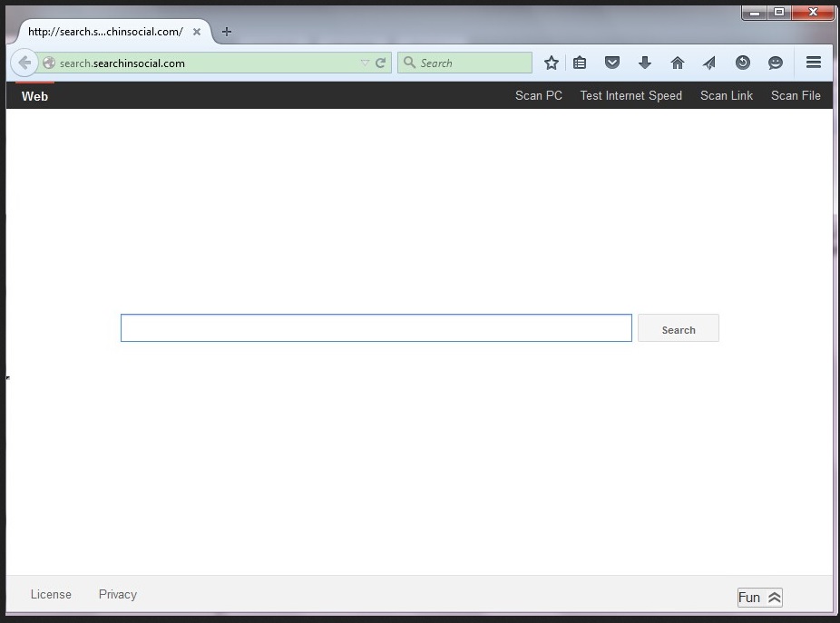Open Test Internet Speed link
Viewport: 840px width, 623px height.
630,95
